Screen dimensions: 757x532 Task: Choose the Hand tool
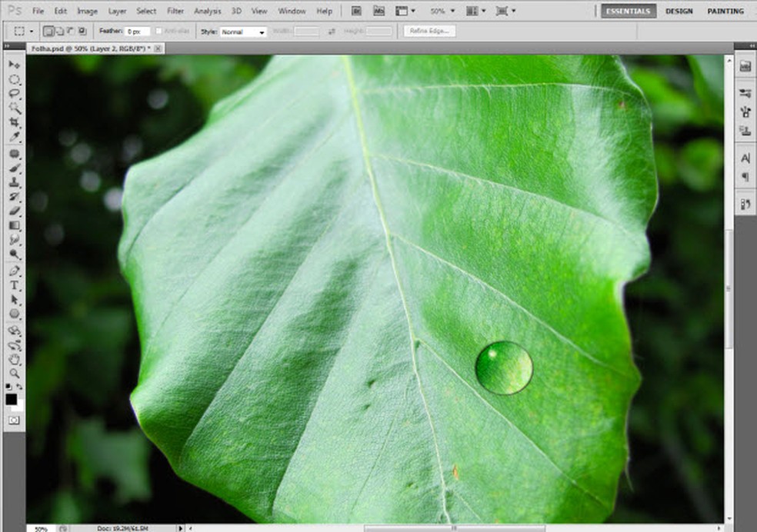click(14, 359)
